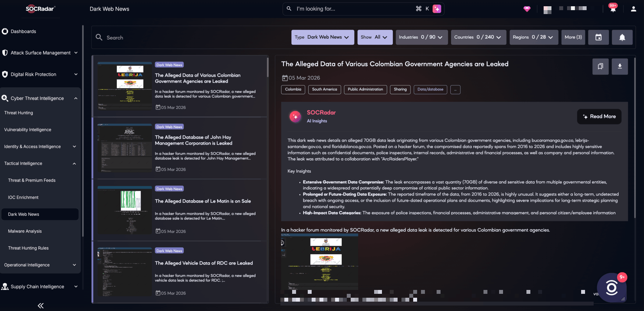Click the news list vertical scrollbar
The width and height of the screenshot is (644, 311).
pyautogui.click(x=268, y=68)
